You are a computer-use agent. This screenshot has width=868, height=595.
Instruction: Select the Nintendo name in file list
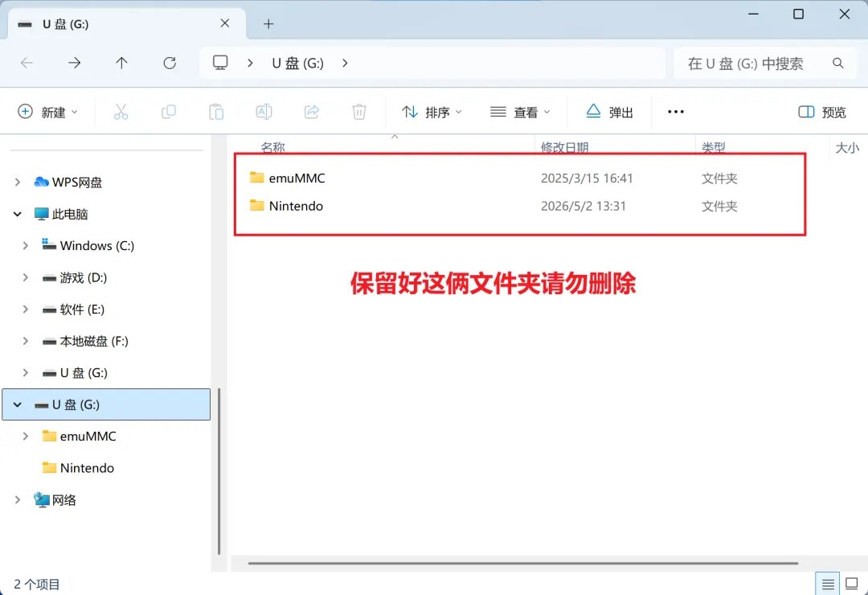coord(296,206)
